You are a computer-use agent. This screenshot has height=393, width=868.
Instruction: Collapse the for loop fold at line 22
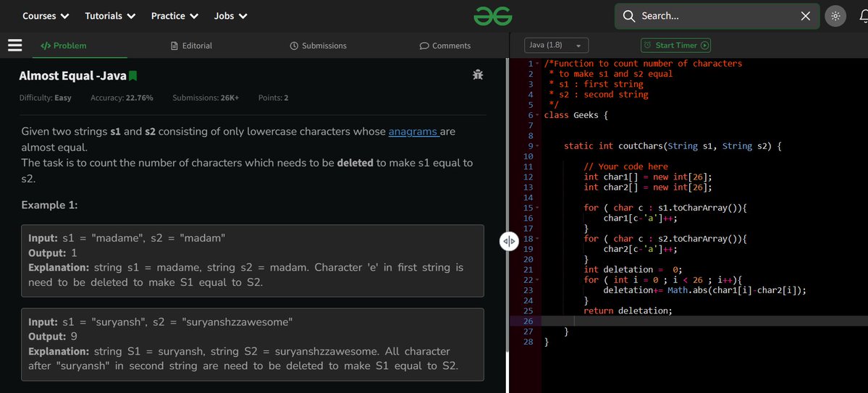[x=537, y=279]
